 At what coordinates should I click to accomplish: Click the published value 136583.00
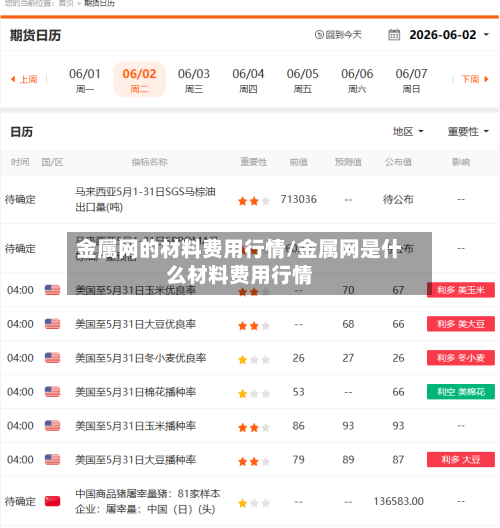[398, 501]
